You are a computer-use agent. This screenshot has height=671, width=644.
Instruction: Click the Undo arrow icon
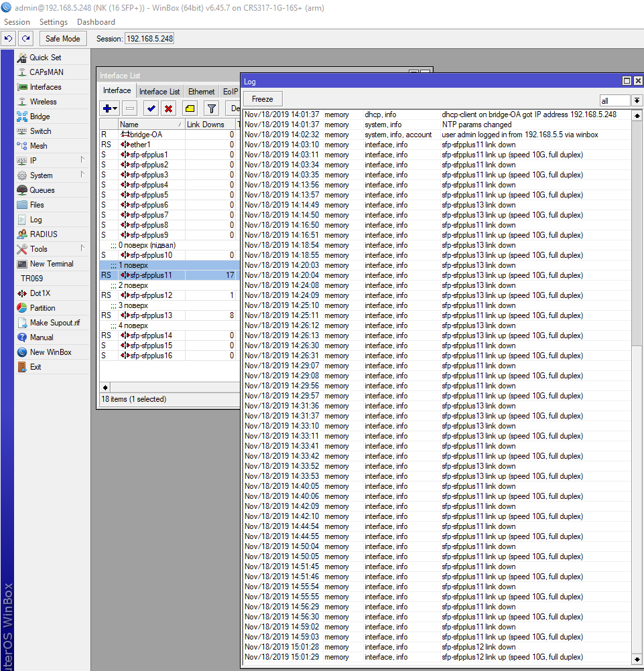tap(9, 39)
